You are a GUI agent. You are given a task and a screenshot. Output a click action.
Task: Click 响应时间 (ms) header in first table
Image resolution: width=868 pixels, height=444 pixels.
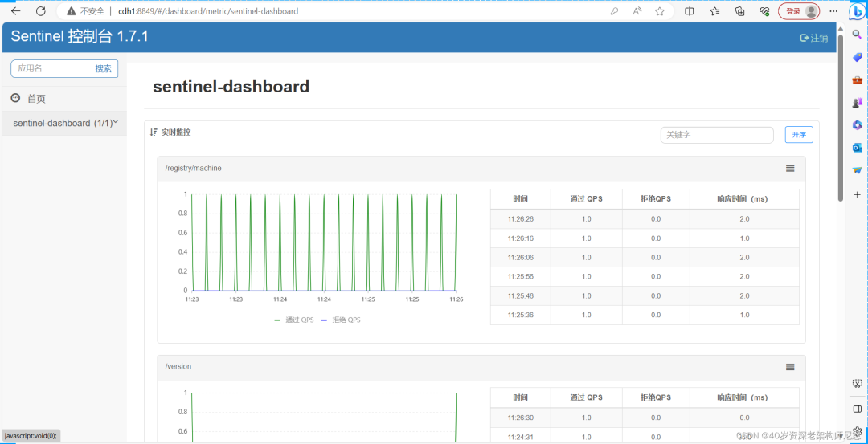pyautogui.click(x=744, y=199)
